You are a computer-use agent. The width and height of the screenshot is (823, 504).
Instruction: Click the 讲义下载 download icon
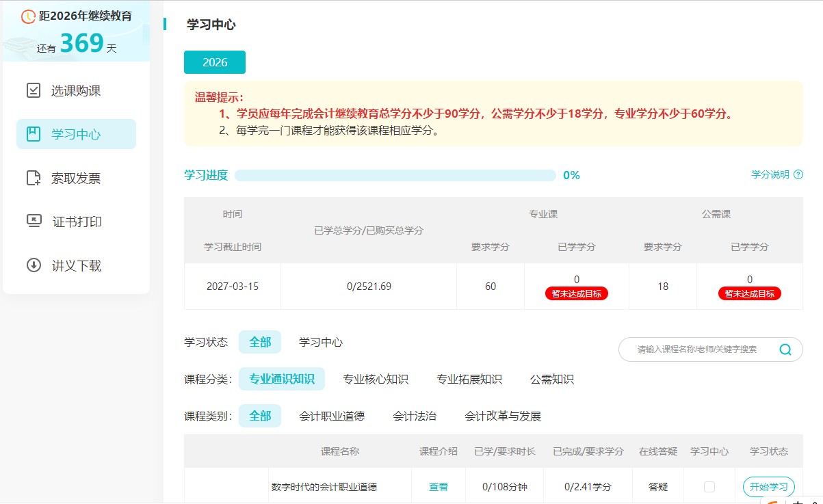34,265
